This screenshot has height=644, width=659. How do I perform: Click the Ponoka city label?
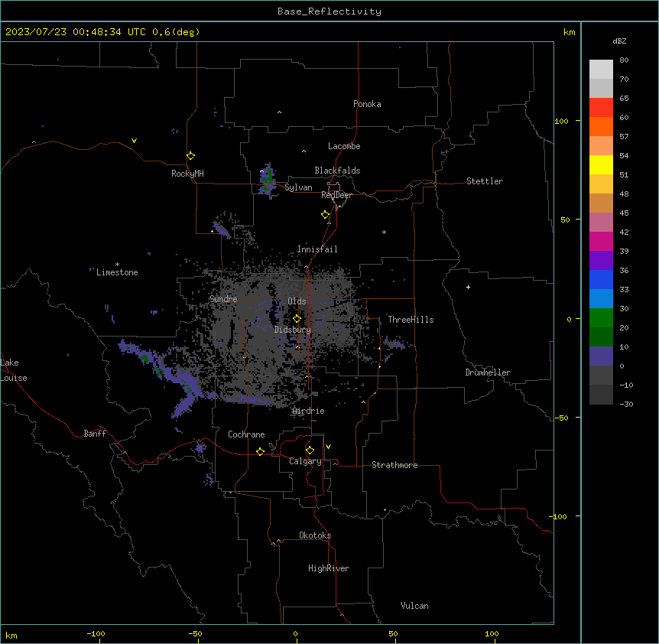point(367,104)
